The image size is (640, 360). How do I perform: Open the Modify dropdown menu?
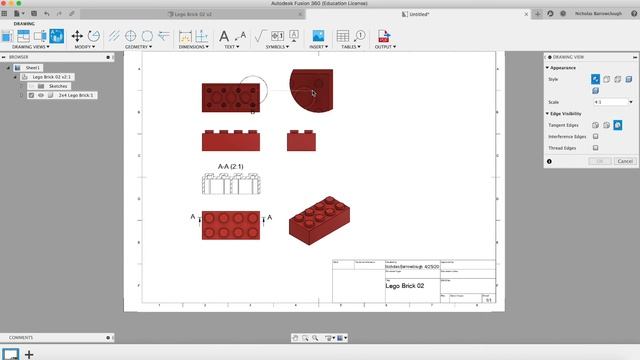coord(84,47)
